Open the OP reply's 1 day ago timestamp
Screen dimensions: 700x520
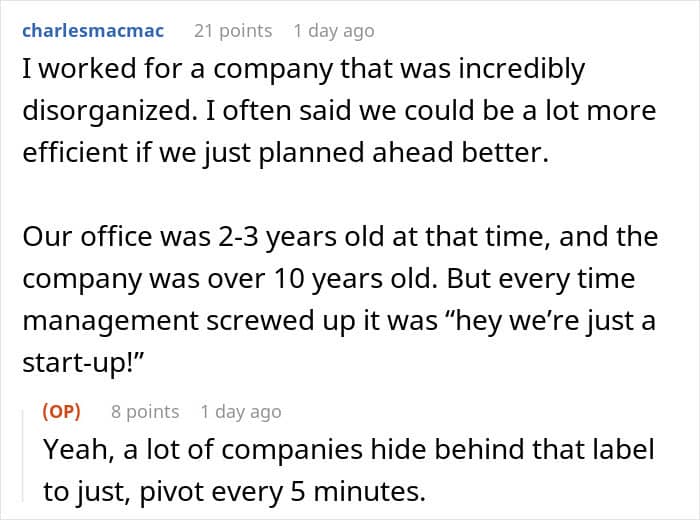(x=241, y=412)
